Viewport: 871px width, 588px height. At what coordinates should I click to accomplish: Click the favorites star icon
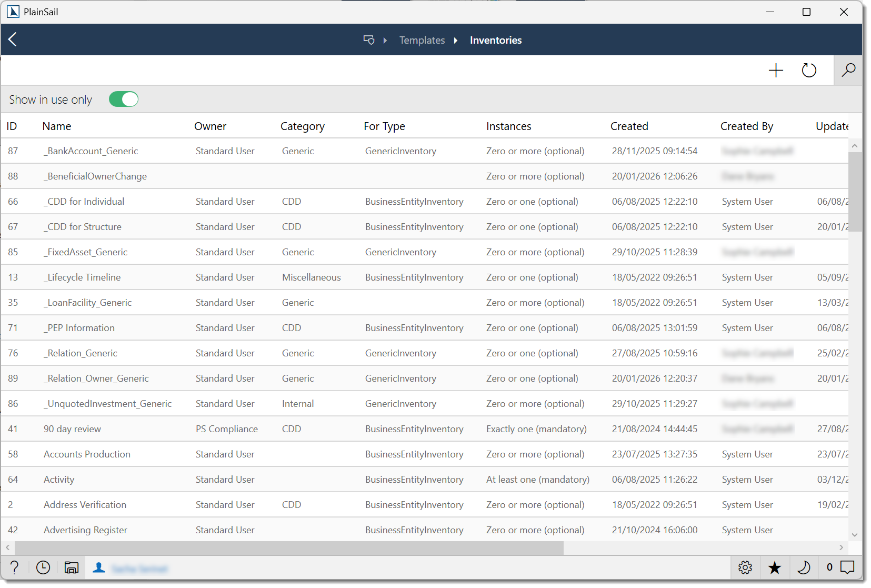pyautogui.click(x=774, y=567)
